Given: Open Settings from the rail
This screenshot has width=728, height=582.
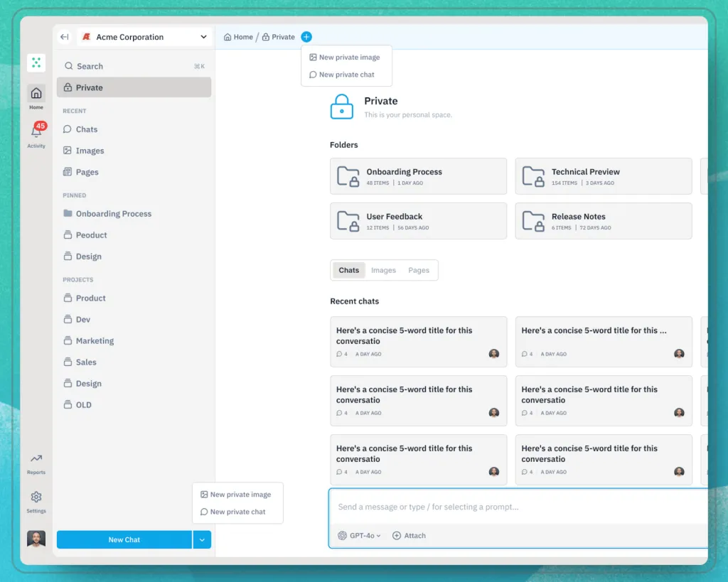Looking at the screenshot, I should click(x=36, y=500).
